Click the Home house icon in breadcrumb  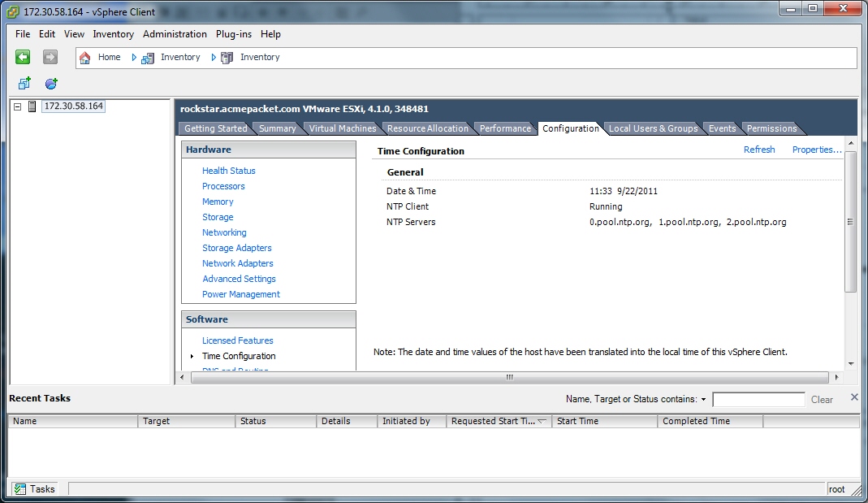coord(84,57)
